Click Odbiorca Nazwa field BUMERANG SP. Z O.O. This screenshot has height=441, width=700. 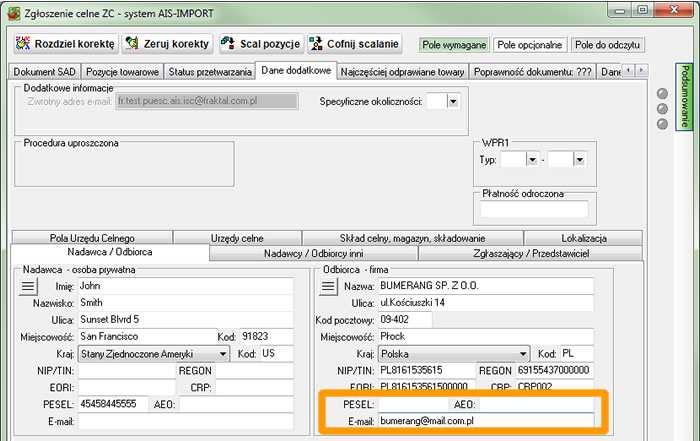[486, 286]
